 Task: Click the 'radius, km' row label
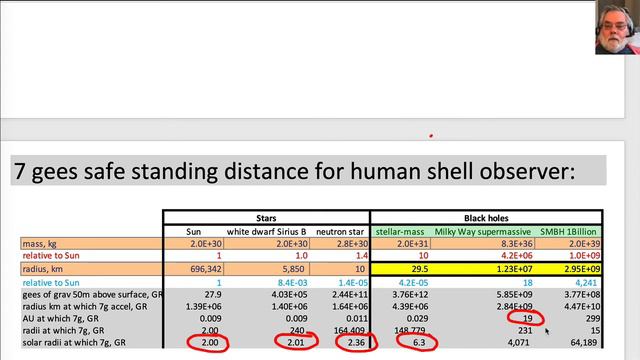(x=42, y=269)
